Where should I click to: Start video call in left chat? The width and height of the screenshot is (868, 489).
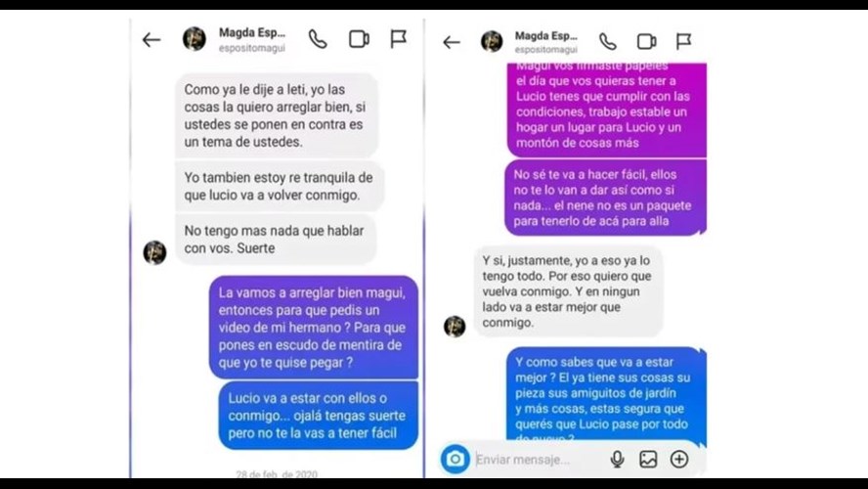click(359, 39)
